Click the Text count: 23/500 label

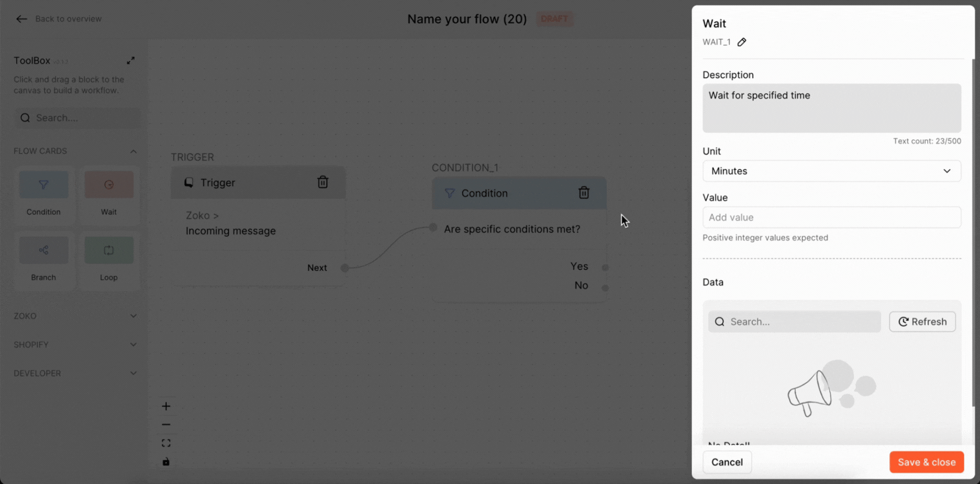(927, 141)
